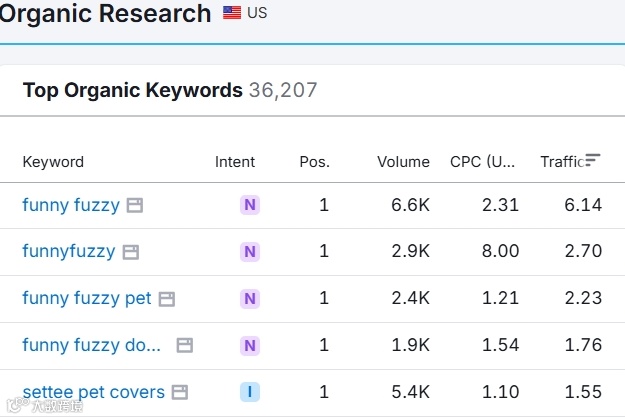625x419 pixels.
Task: Open the 'funny fuzzy pet' keyword link
Action: (87, 299)
